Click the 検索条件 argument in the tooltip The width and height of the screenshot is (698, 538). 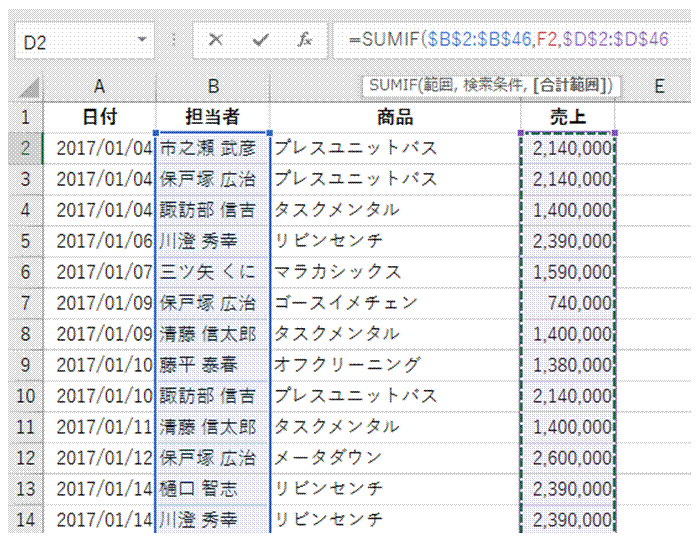click(x=494, y=85)
